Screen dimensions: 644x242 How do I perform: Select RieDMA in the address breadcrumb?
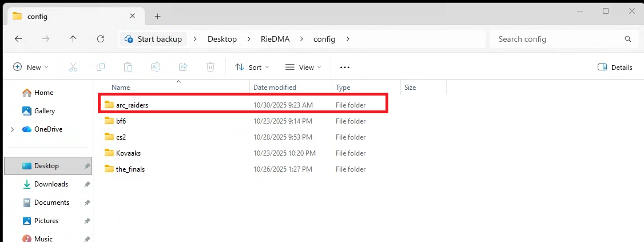[x=275, y=39]
